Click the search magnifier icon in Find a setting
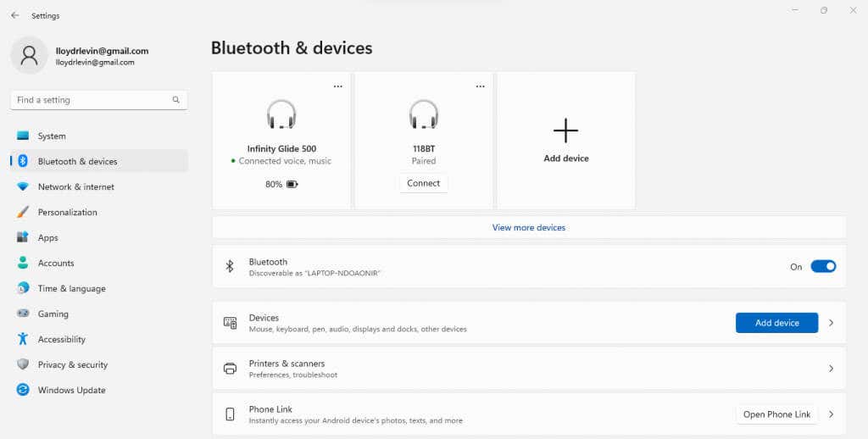 [x=176, y=100]
